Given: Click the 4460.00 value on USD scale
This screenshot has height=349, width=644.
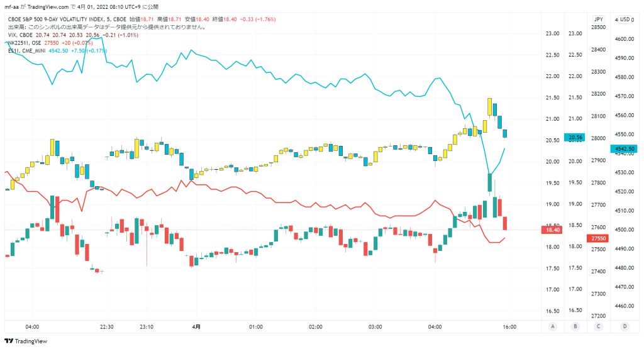Looking at the screenshot, I should point(625,306).
